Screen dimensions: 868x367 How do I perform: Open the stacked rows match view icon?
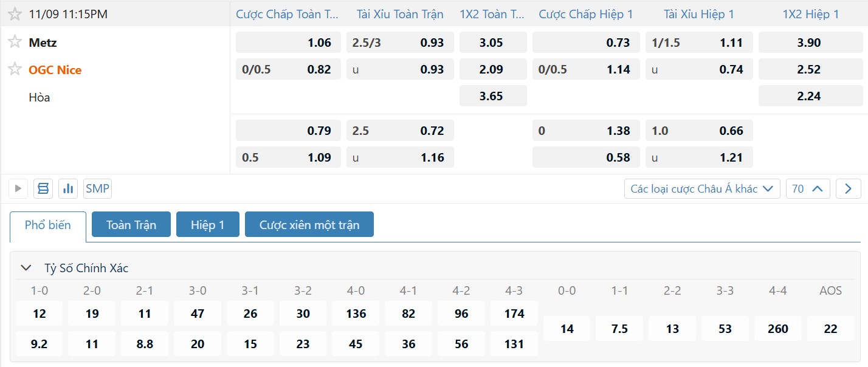(43, 188)
